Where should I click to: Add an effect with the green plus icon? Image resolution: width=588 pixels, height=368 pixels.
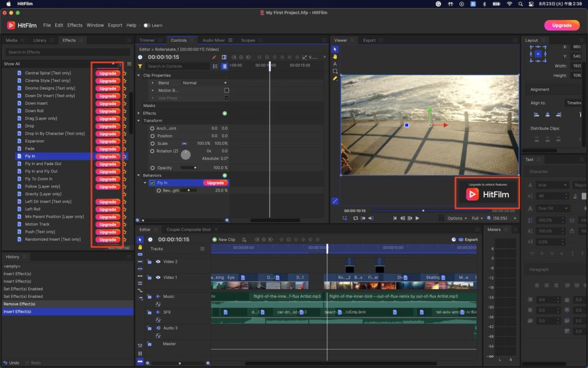[225, 113]
